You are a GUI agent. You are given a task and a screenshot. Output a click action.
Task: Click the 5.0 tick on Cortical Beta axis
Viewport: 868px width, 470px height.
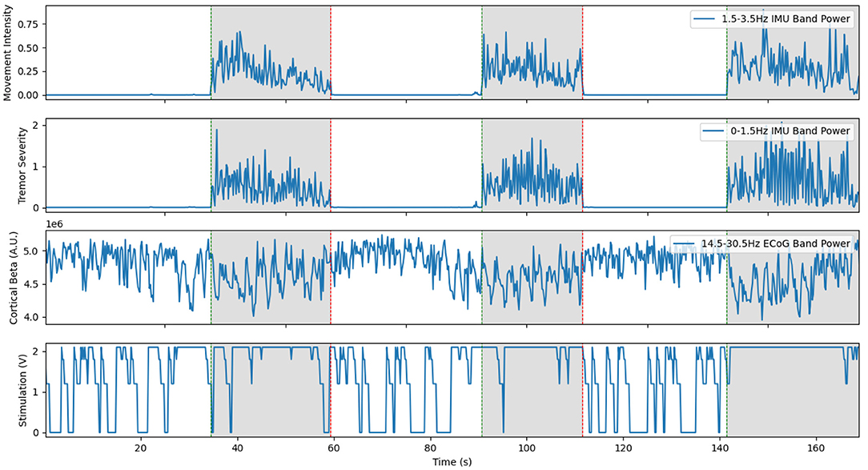pos(32,251)
